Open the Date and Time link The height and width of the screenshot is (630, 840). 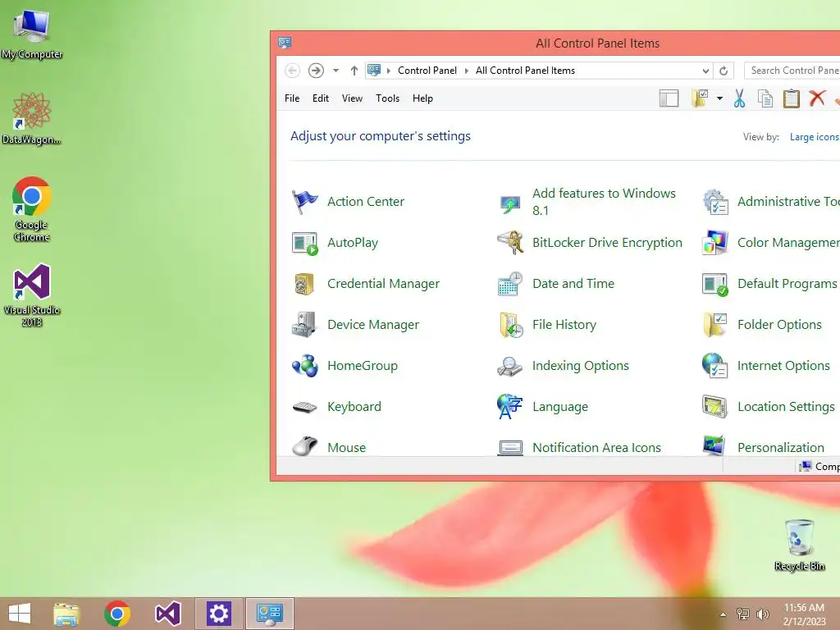(573, 284)
